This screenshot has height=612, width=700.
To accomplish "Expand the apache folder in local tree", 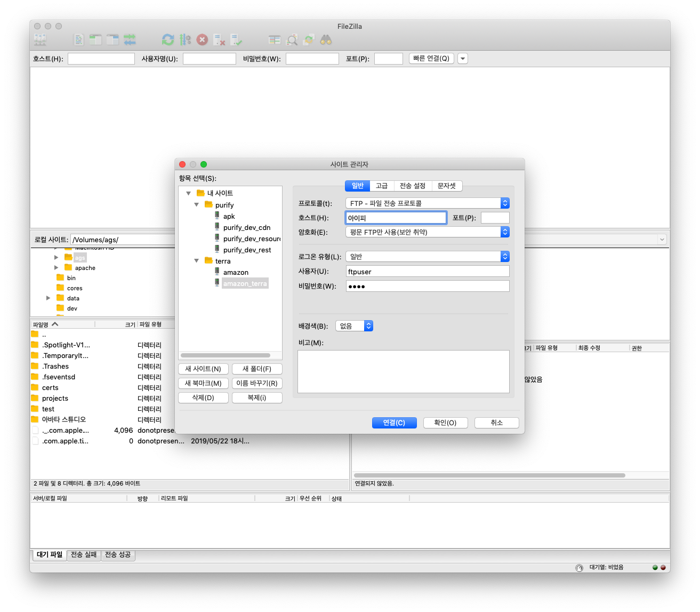I will (57, 267).
